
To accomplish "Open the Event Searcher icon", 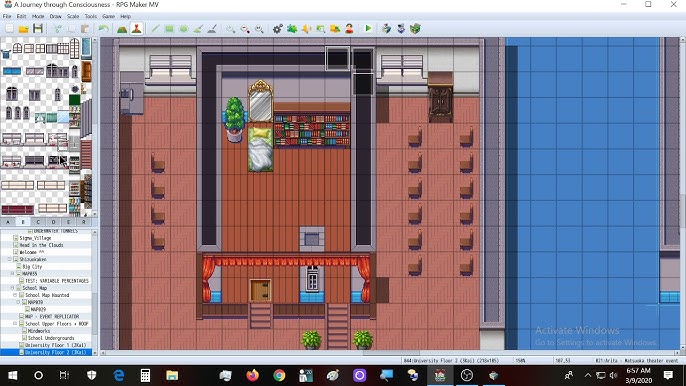I will 321,29.
